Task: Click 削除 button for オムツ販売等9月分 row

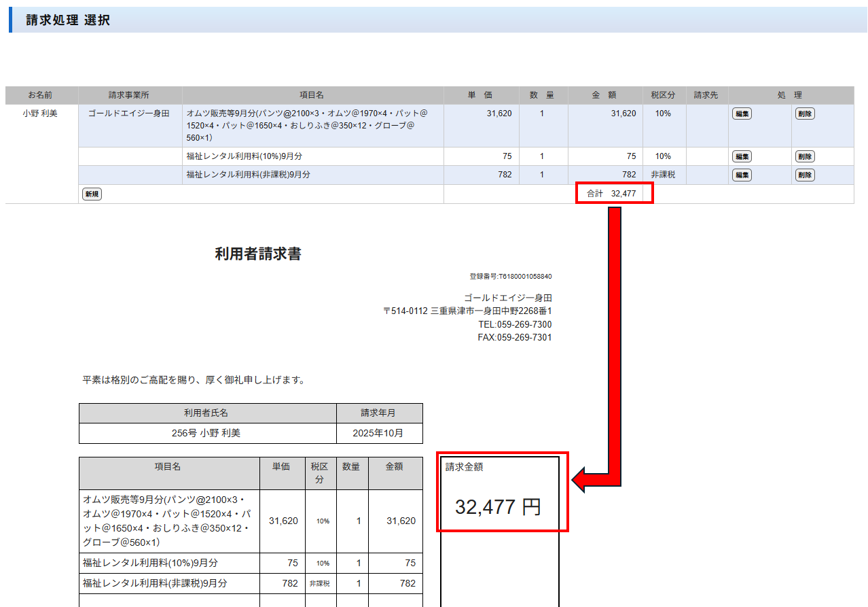Action: coord(805,114)
